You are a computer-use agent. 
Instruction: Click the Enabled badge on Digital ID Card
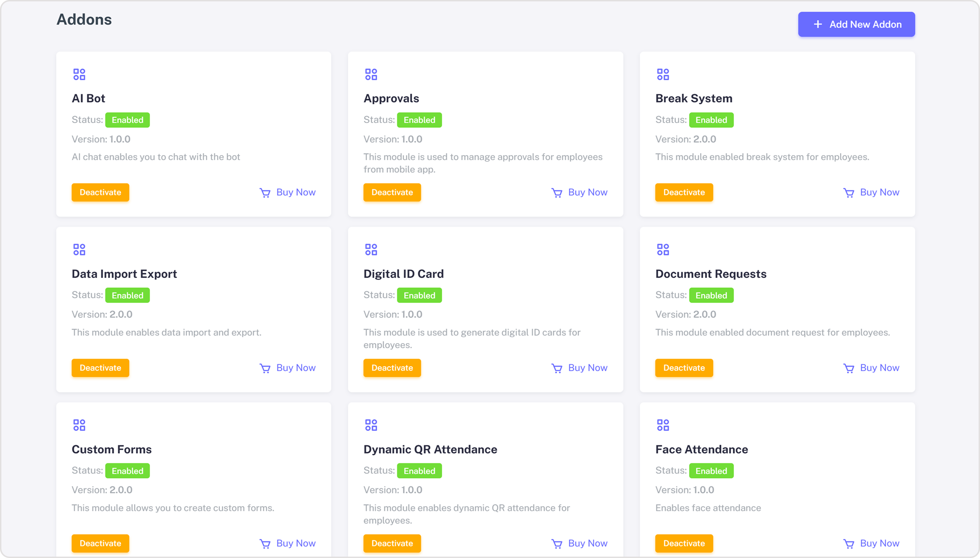tap(419, 295)
